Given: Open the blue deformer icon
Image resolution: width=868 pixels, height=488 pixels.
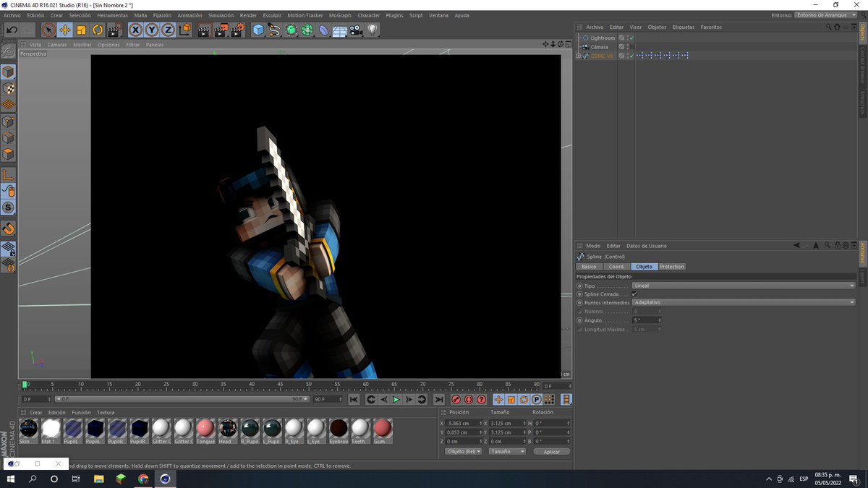Looking at the screenshot, I should pyautogui.click(x=323, y=30).
